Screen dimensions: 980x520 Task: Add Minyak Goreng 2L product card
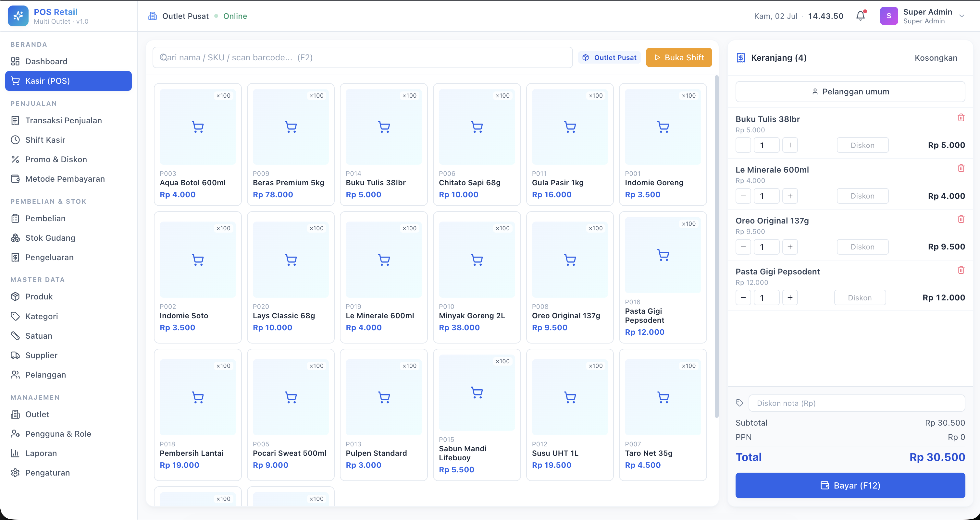tap(477, 277)
